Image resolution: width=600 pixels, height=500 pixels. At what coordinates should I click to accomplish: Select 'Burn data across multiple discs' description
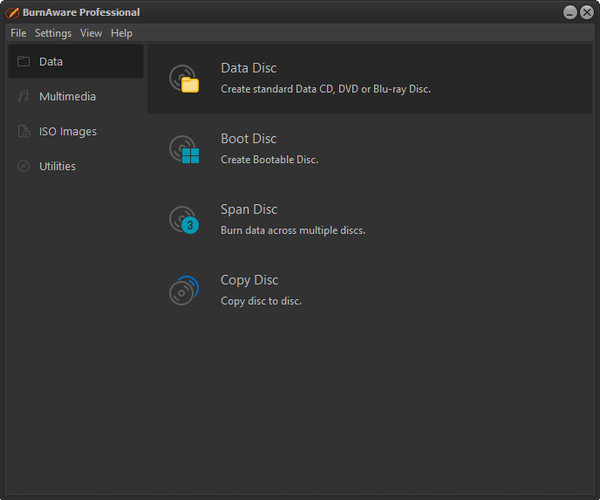292,230
